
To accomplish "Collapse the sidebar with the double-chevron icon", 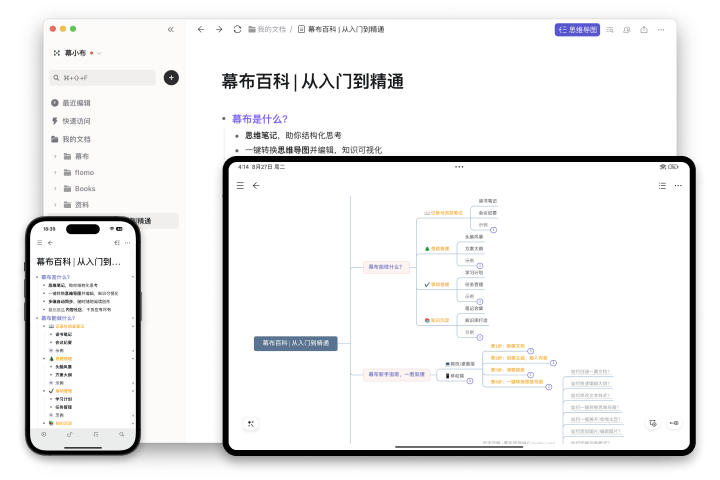I will click(171, 30).
